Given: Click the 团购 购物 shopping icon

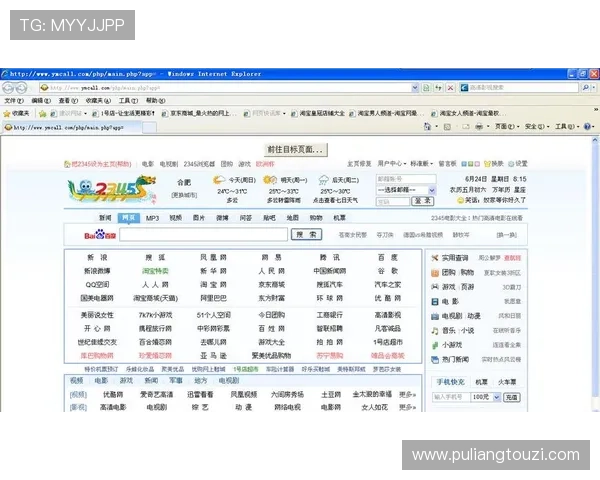Looking at the screenshot, I should (435, 273).
